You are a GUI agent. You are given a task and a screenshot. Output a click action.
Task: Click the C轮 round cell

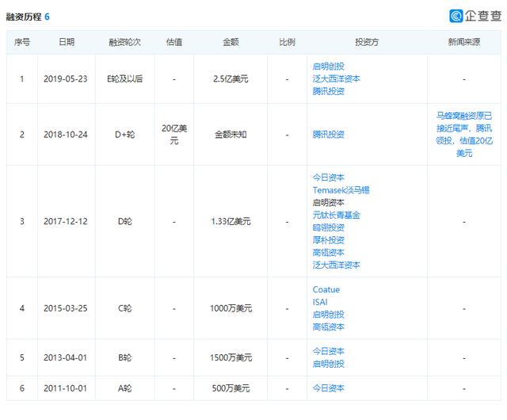point(125,308)
